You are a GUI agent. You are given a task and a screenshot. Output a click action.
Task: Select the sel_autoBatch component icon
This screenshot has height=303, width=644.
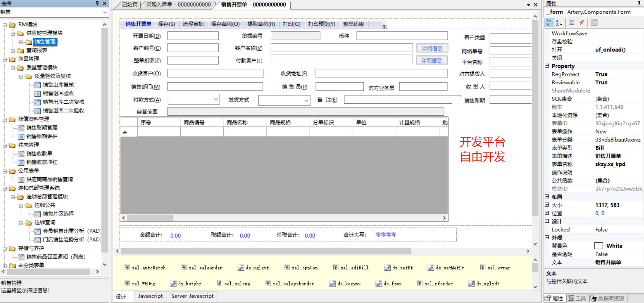(x=127, y=268)
